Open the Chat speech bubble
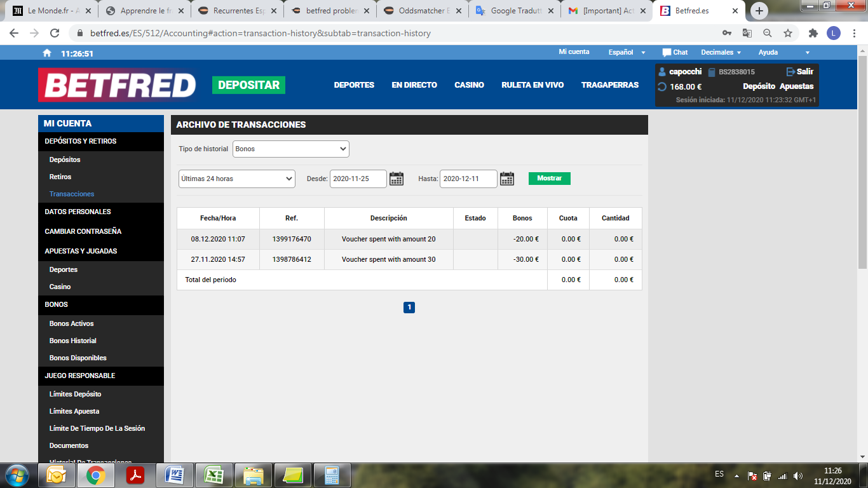The width and height of the screenshot is (868, 488). click(x=675, y=52)
